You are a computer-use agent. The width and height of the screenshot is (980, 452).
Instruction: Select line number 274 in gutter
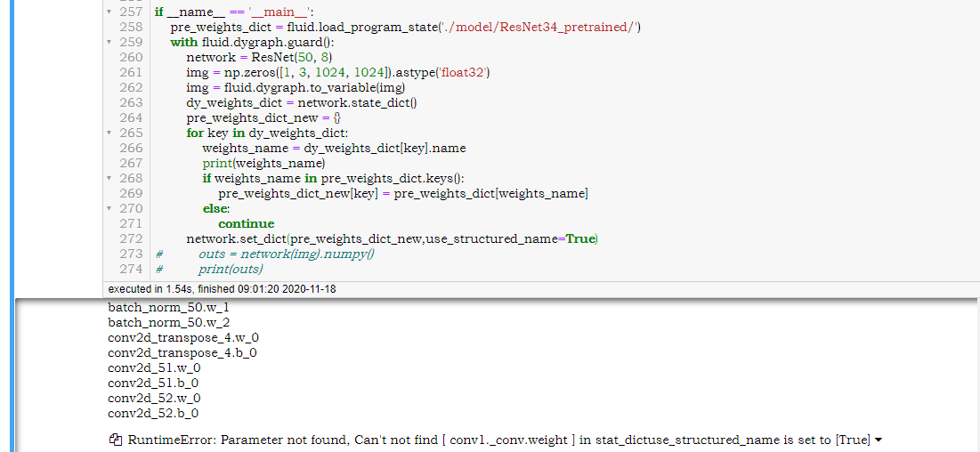click(x=131, y=269)
